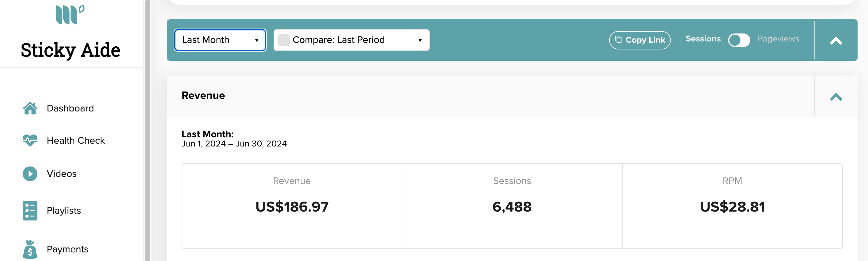
Task: Click the sidebar vertical scrollbar
Action: [x=148, y=130]
